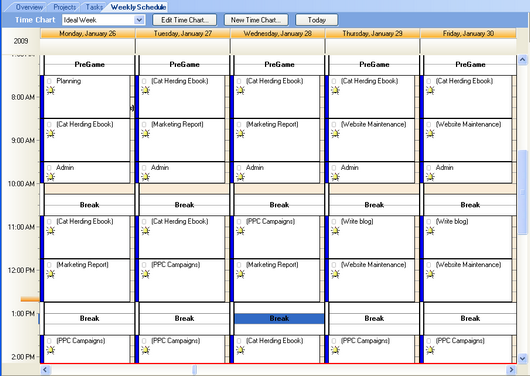This screenshot has width=530, height=376.
Task: Click sun icon in Wednesday's Admin block
Action: [x=240, y=177]
